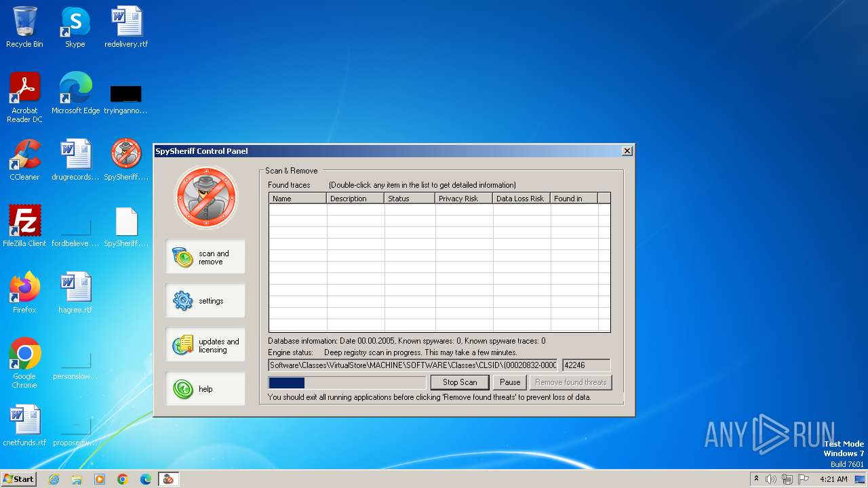Open File Explorer from the taskbar

click(x=77, y=479)
